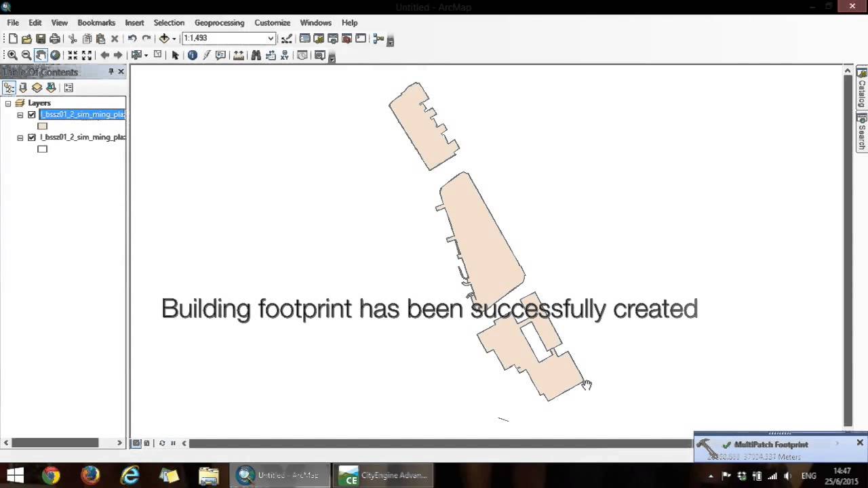Open the Customize menu
The height and width of the screenshot is (488, 868).
pos(272,22)
